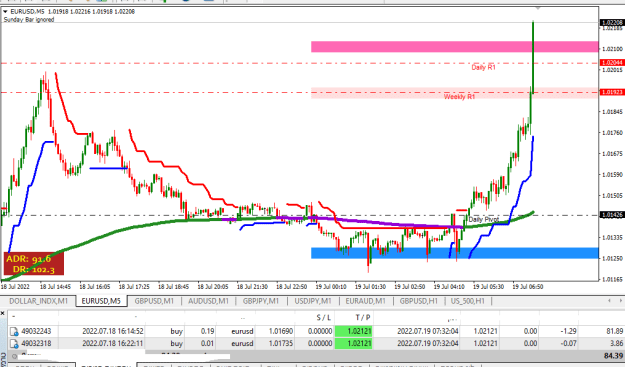Select ticket number 49032318

point(36,343)
